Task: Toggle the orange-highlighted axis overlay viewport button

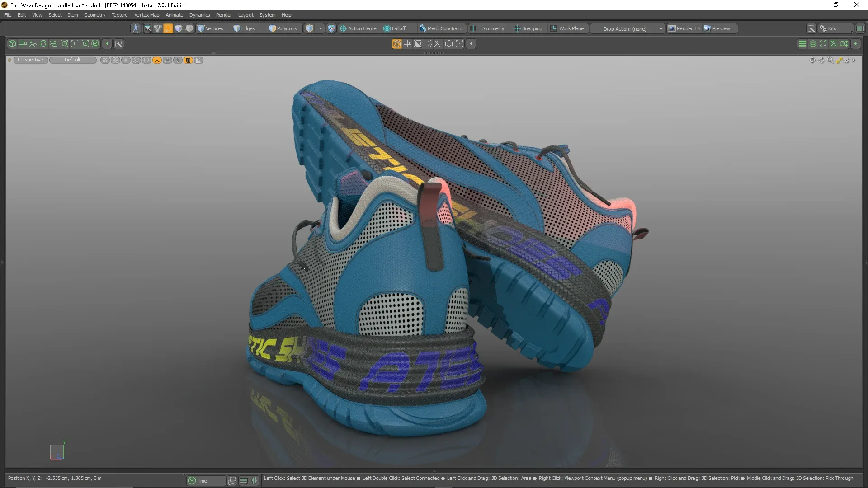Action: click(157, 60)
